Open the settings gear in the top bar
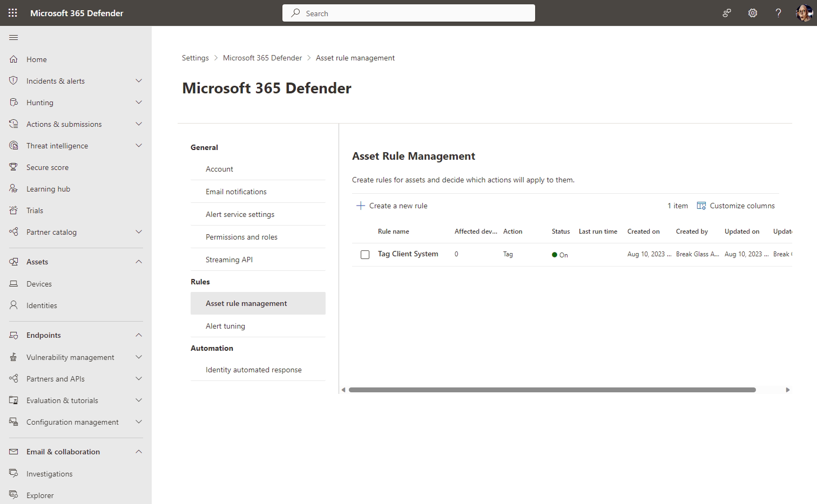 coord(752,12)
